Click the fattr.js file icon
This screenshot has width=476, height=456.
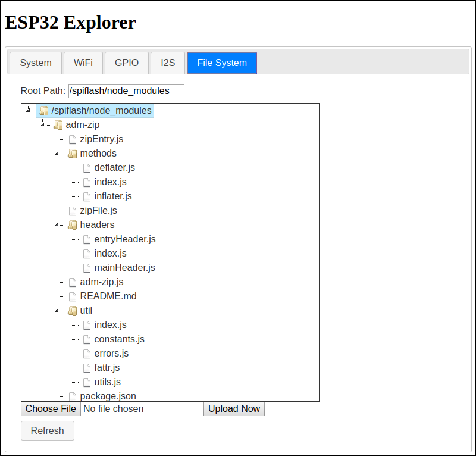click(87, 368)
